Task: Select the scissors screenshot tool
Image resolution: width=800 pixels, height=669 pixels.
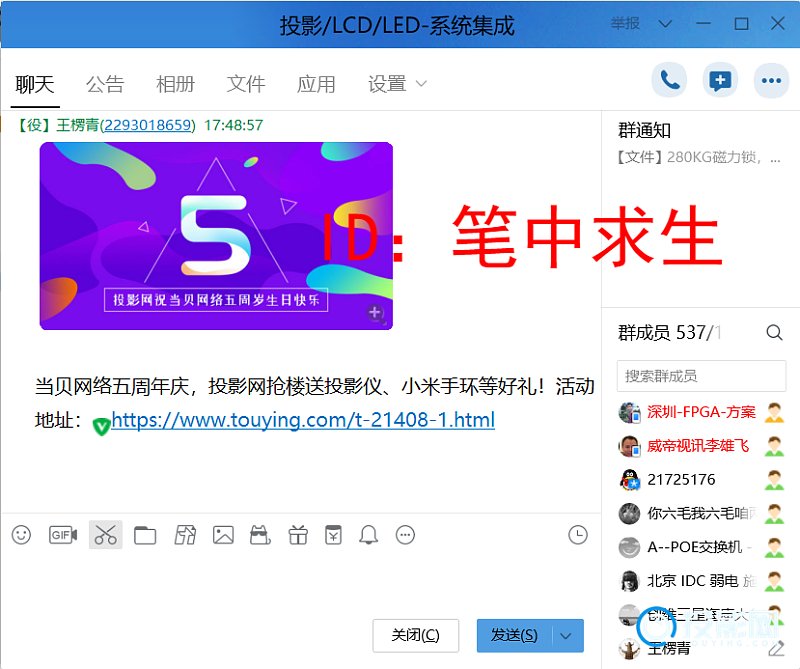Action: [x=105, y=535]
